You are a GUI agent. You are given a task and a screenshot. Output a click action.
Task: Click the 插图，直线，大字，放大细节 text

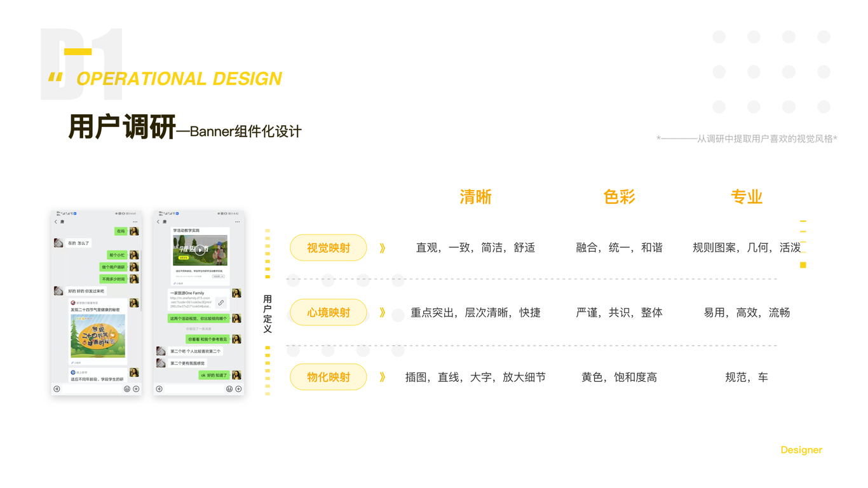(475, 377)
